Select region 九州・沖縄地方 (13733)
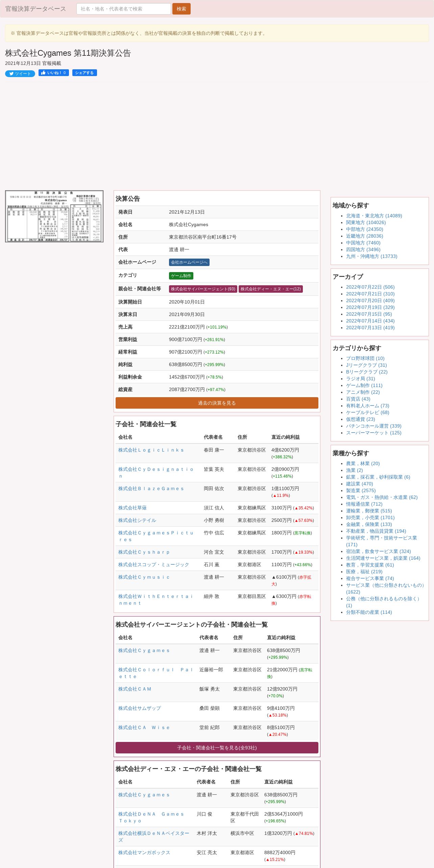This screenshot has height=868, width=434. coord(372,256)
